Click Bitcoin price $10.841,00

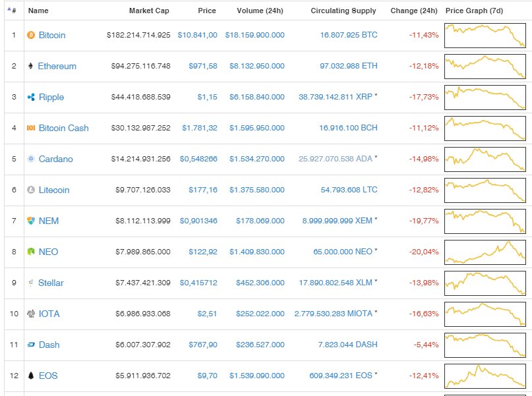point(198,35)
